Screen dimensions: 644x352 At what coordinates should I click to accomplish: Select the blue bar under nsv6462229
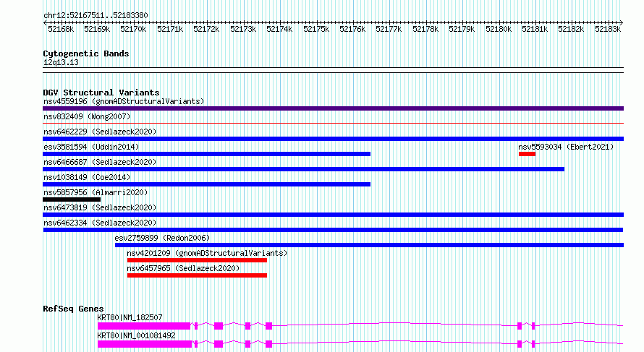coord(333,139)
